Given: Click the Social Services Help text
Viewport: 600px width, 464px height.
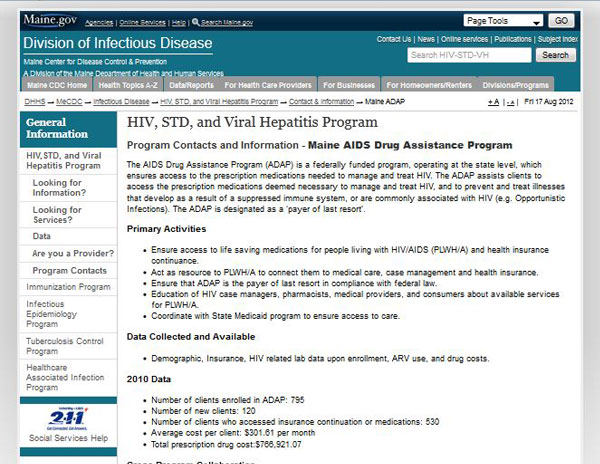Looking at the screenshot, I should [x=68, y=438].
